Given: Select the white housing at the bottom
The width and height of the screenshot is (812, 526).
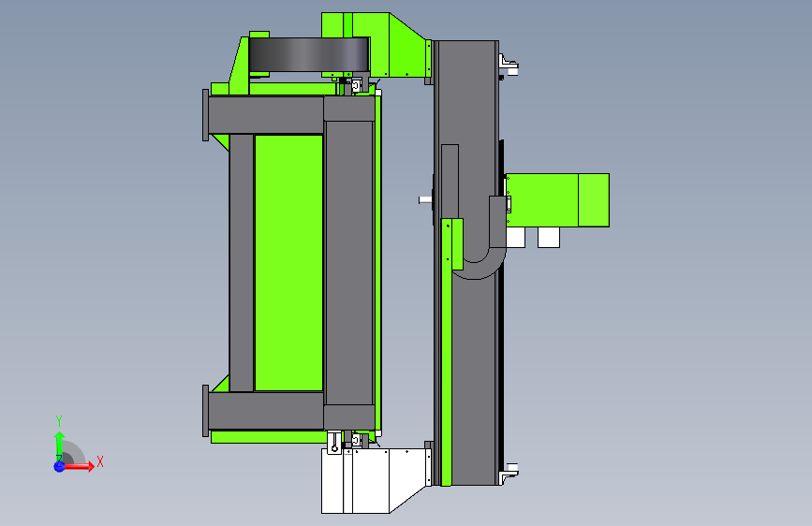Looking at the screenshot, I should (375, 481).
